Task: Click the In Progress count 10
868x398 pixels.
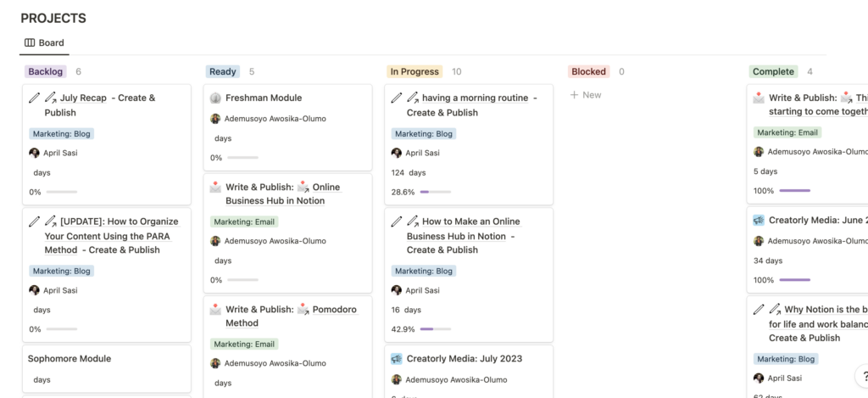Action: [457, 71]
